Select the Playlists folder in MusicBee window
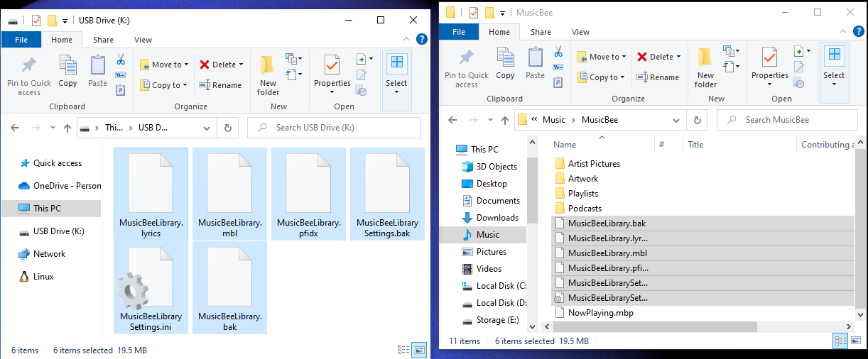Image resolution: width=868 pixels, height=359 pixels. tap(583, 194)
